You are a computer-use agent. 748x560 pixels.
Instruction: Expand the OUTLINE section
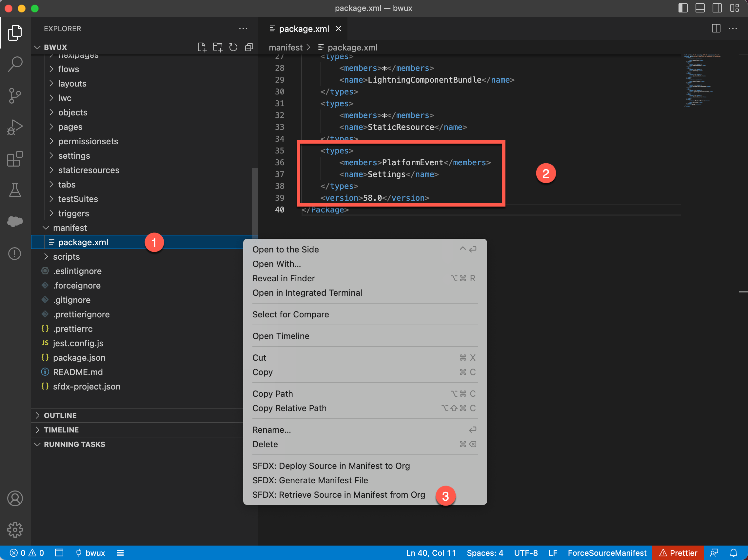tap(60, 415)
